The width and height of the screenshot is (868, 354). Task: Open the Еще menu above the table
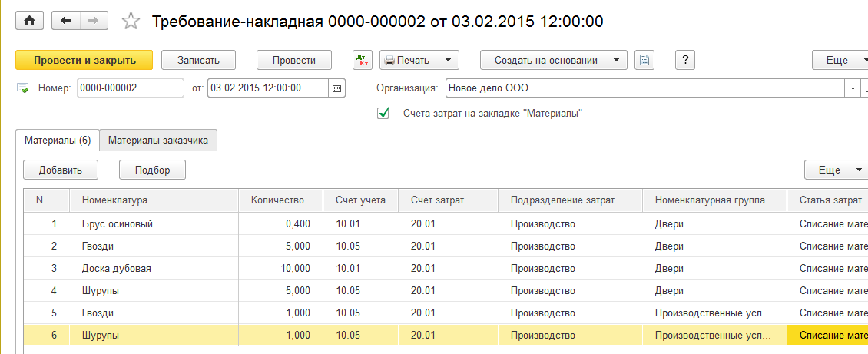836,170
